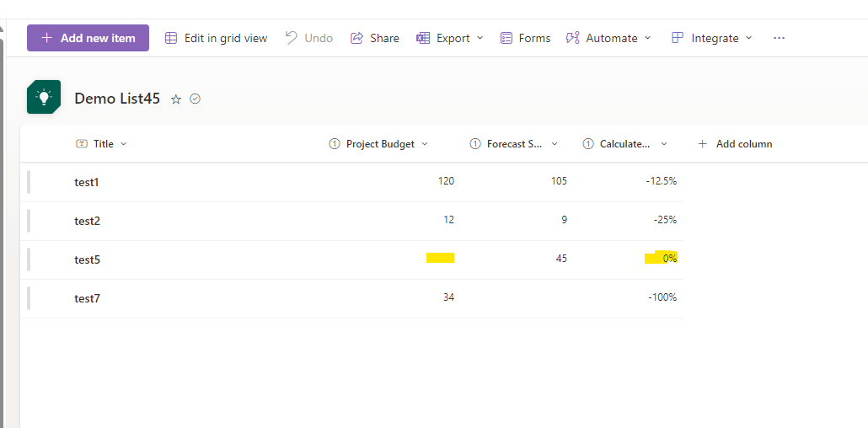Click the status checkmark next to list name

click(195, 99)
